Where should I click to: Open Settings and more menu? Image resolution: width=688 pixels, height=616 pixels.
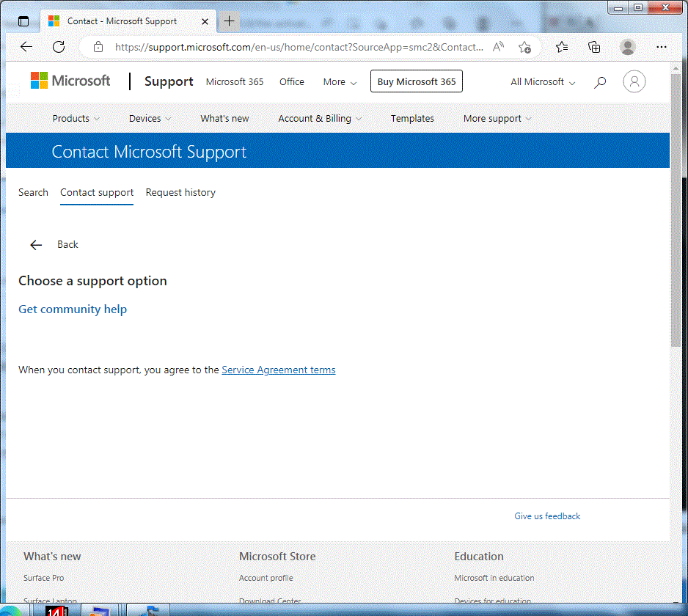(x=662, y=47)
